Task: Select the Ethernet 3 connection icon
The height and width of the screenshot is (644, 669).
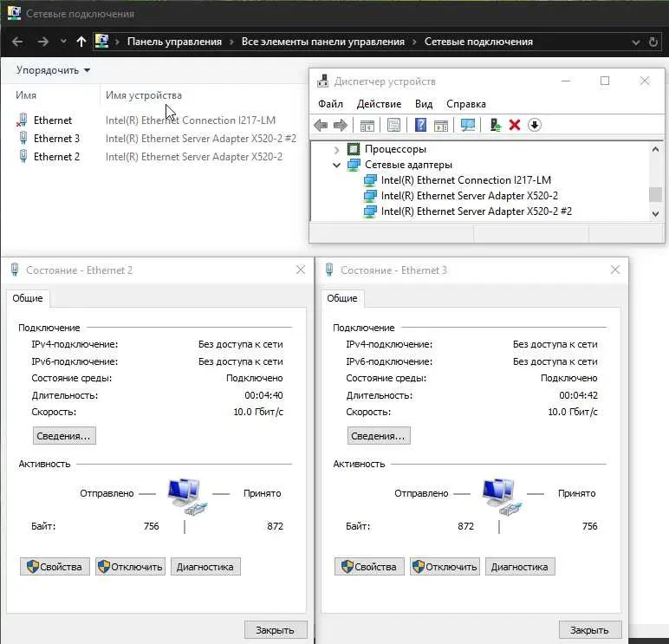Action: coord(23,139)
